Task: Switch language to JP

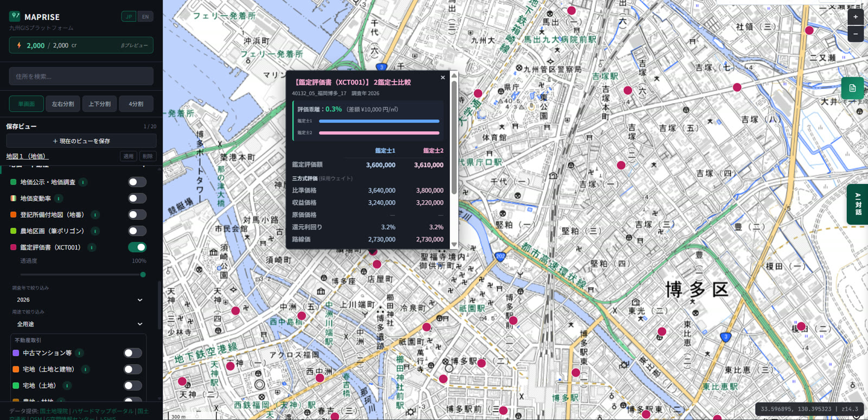Action: click(x=129, y=17)
